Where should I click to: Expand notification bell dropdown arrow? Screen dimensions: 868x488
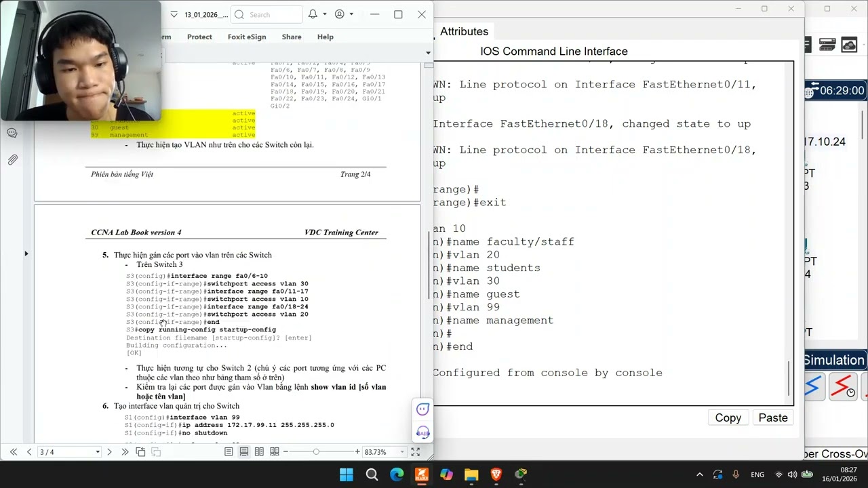tap(324, 14)
